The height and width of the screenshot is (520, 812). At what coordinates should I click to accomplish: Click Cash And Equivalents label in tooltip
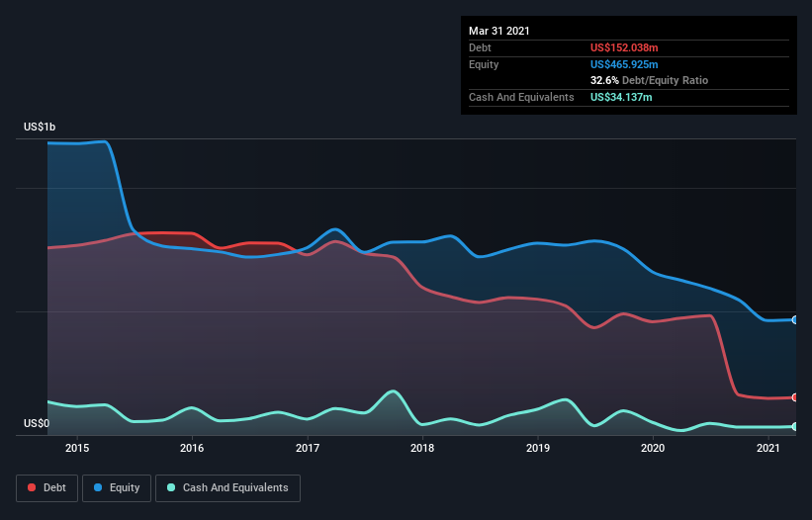(x=521, y=97)
